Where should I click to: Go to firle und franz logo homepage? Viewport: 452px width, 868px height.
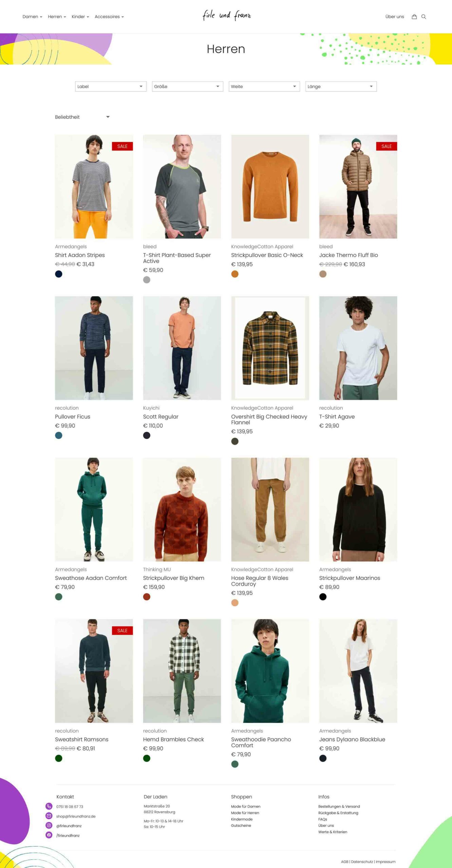coord(226,15)
